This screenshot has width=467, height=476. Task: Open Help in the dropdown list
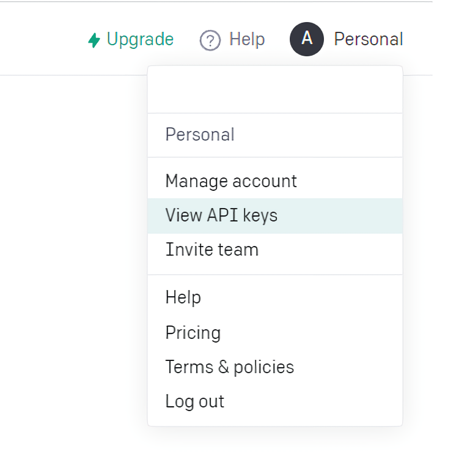[x=183, y=297]
